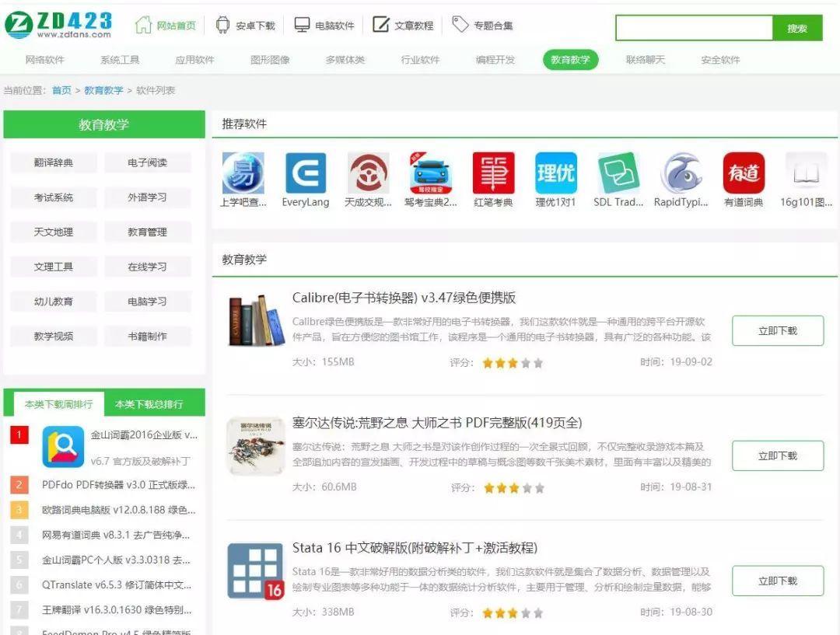Click the 驾考宝典 car icon

click(431, 173)
